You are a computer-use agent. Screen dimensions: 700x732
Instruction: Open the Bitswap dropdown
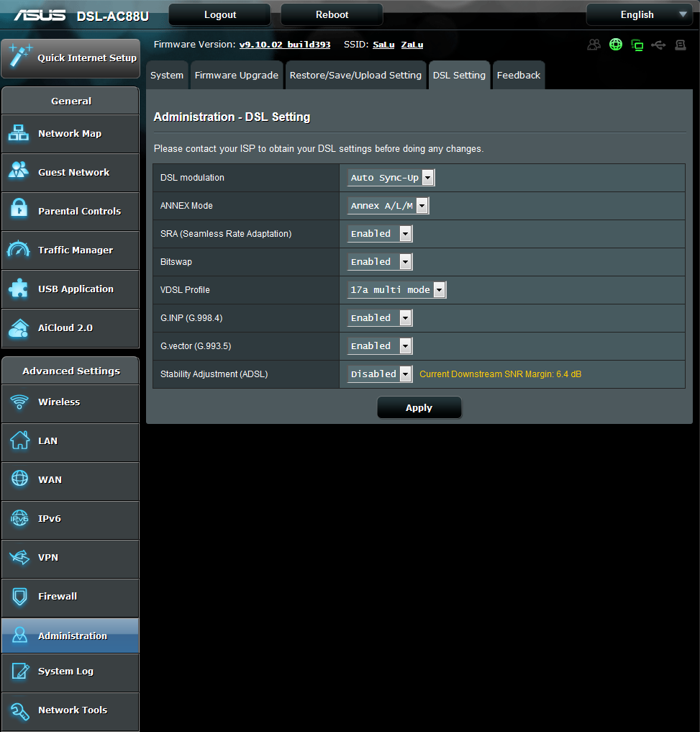pos(380,261)
